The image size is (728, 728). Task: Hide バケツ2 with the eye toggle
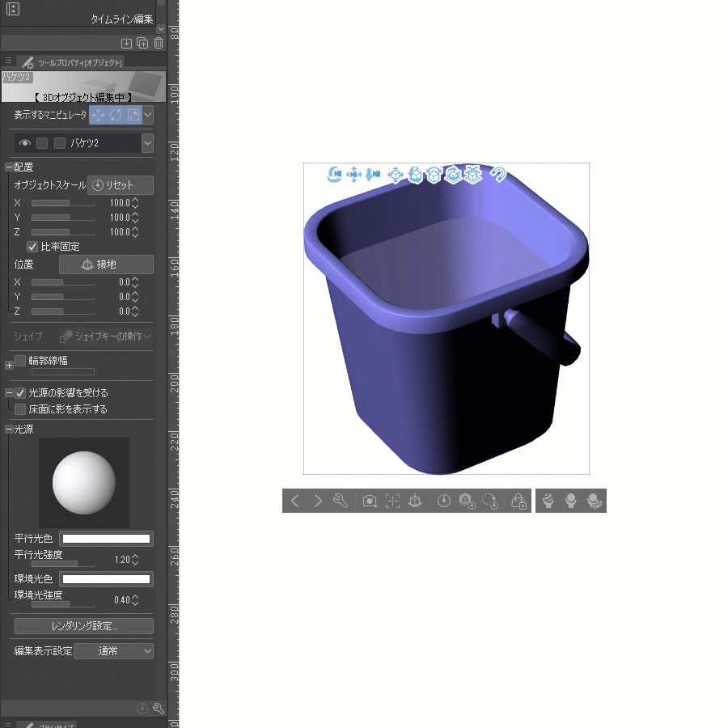[x=24, y=142]
